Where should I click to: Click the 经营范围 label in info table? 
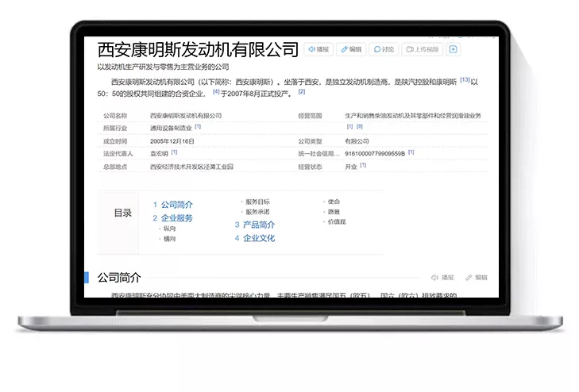point(311,116)
